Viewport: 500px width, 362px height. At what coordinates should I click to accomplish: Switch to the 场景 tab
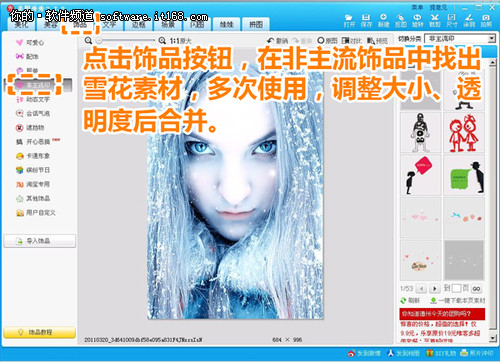coord(168,24)
